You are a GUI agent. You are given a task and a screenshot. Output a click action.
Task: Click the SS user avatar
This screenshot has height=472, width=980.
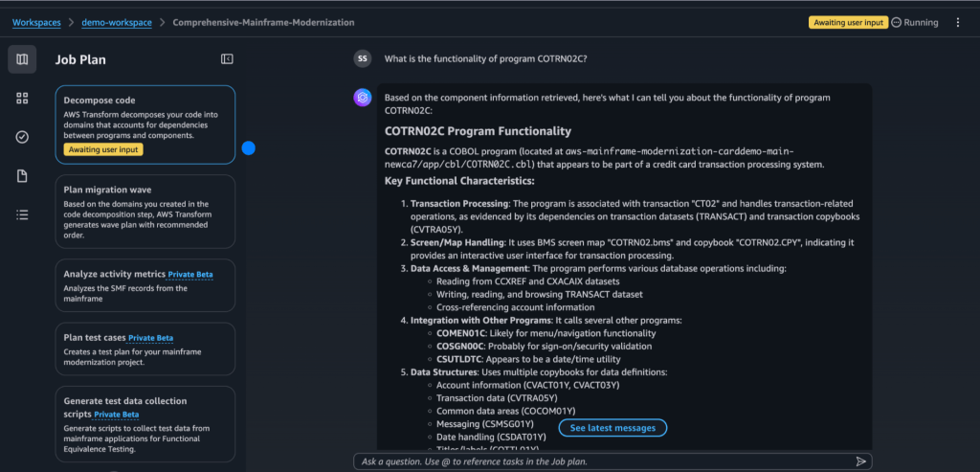(x=363, y=58)
